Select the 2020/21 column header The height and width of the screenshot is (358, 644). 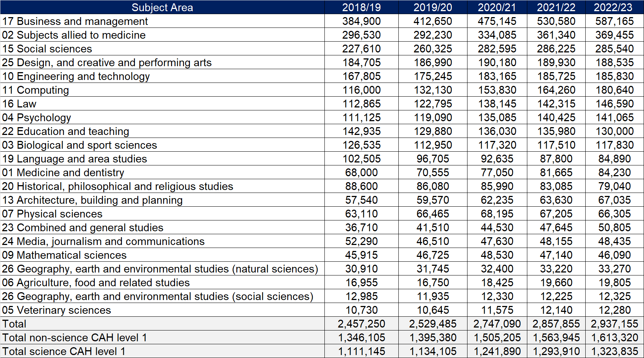point(497,7)
